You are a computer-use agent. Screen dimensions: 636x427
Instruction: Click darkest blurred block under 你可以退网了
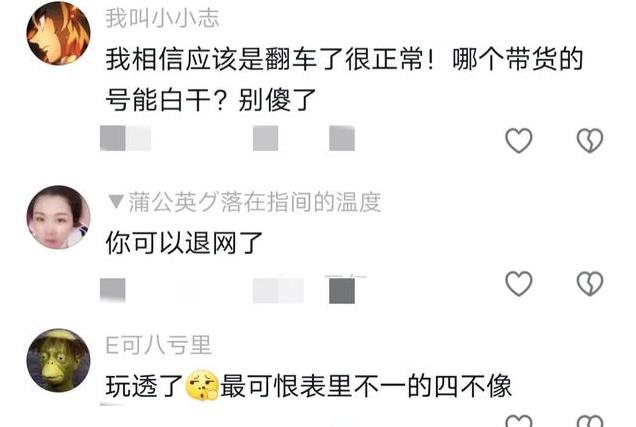[342, 291]
